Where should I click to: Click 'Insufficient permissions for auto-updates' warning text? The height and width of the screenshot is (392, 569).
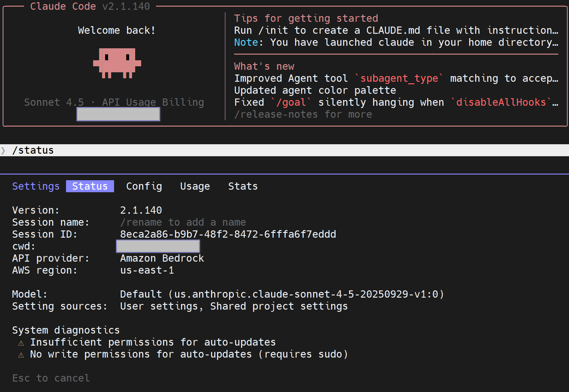pyautogui.click(x=153, y=342)
